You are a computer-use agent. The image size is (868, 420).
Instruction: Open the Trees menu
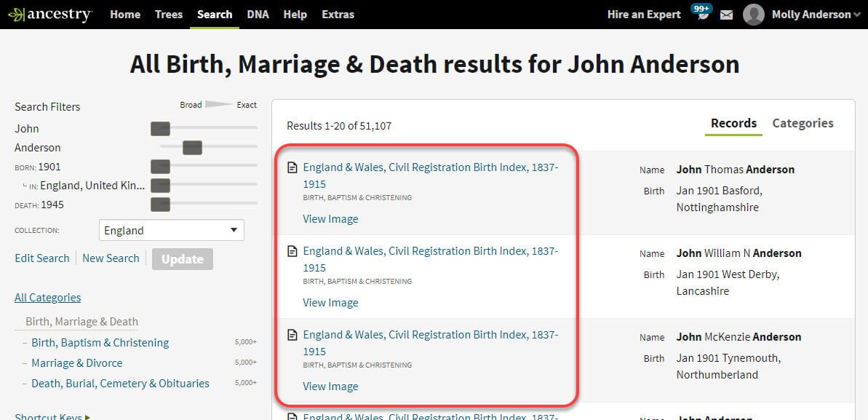(x=169, y=15)
